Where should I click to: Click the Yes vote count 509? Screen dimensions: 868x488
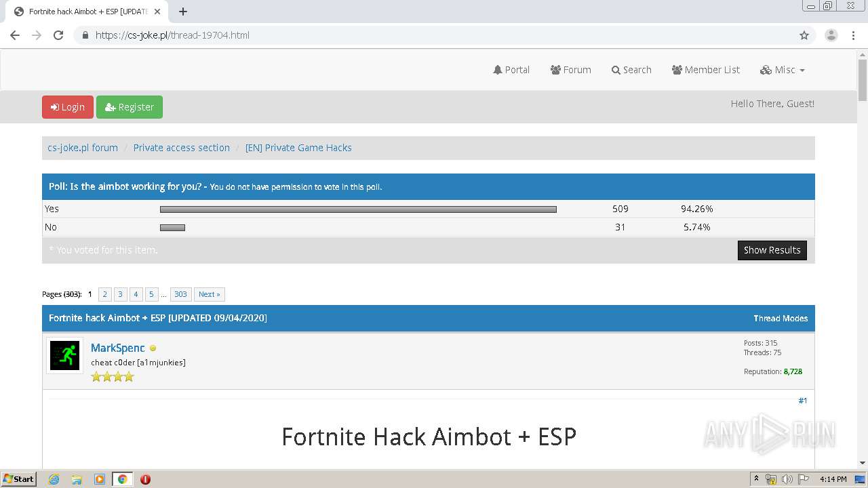[620, 209]
